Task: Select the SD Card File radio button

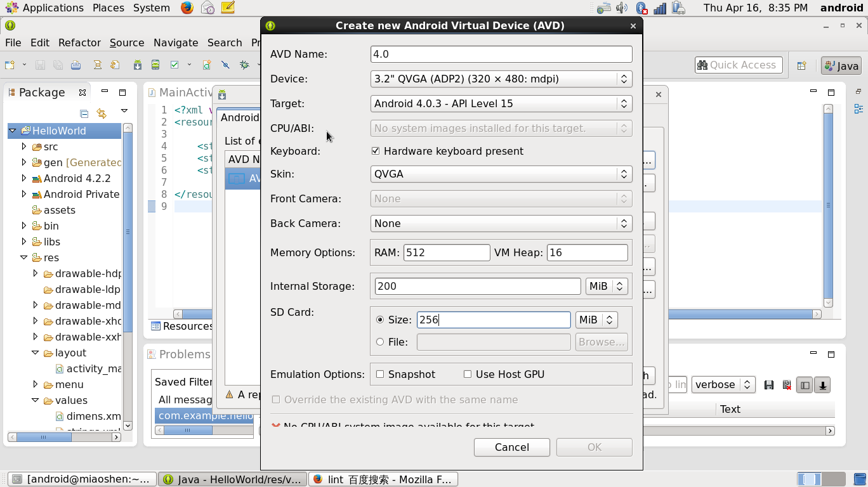Action: pyautogui.click(x=380, y=342)
